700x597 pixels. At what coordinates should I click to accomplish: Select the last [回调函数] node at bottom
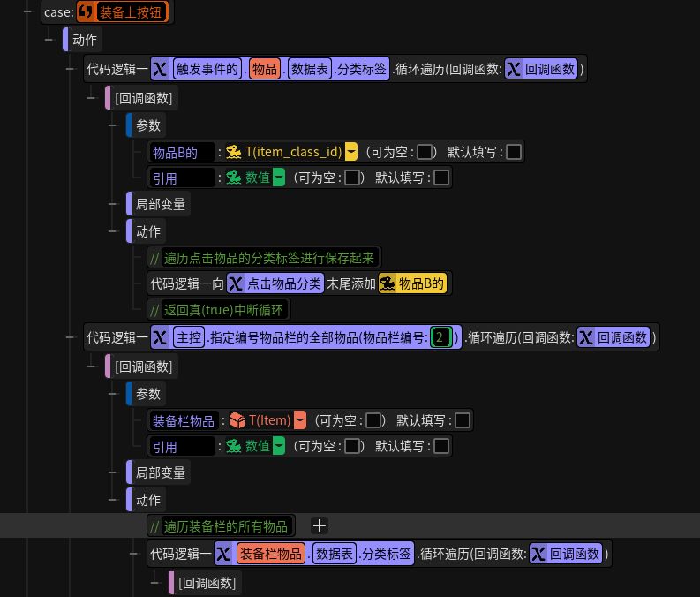pos(207,583)
